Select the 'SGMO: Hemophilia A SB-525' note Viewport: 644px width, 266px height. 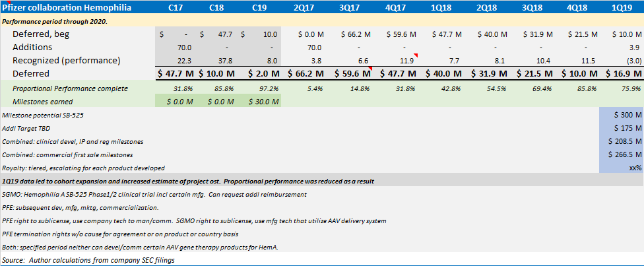coord(154,194)
